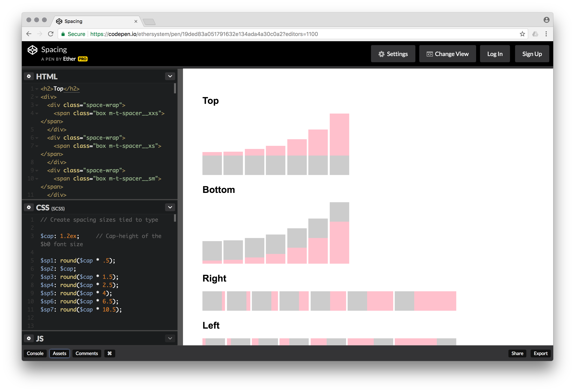Toggle the Assets panel
575x392 pixels.
59,353
